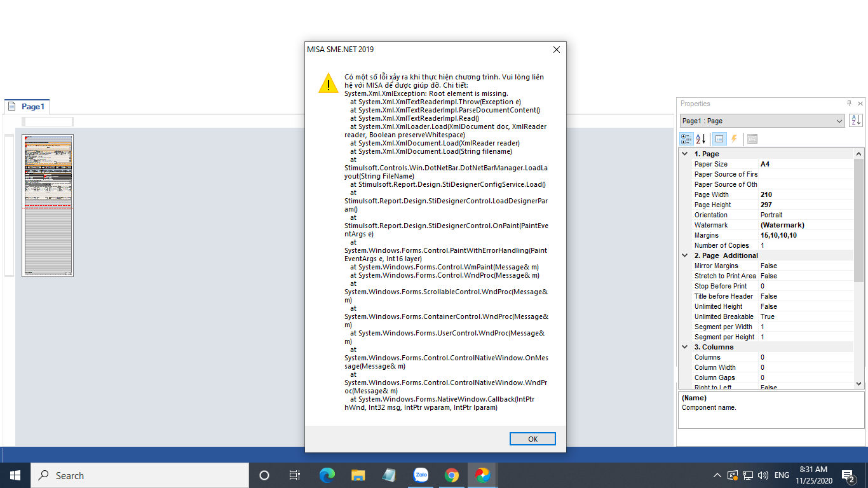The height and width of the screenshot is (488, 868).
Task: Select the Watermark property row
Action: pyautogui.click(x=767, y=225)
